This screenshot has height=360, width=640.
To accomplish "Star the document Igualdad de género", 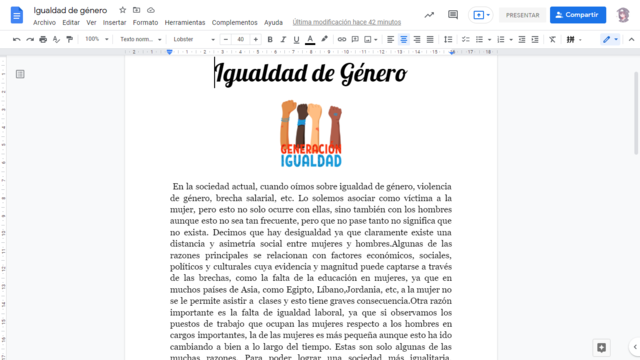I will [122, 10].
